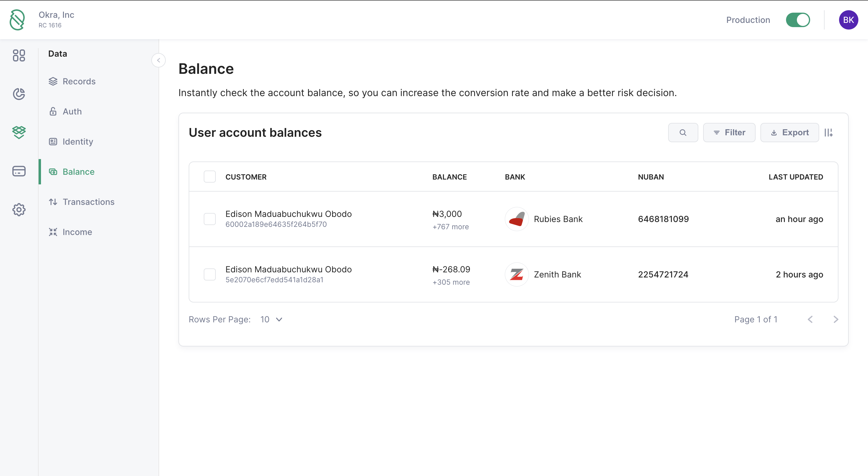Open the Transactions menu item
The height and width of the screenshot is (476, 868).
[x=88, y=202]
